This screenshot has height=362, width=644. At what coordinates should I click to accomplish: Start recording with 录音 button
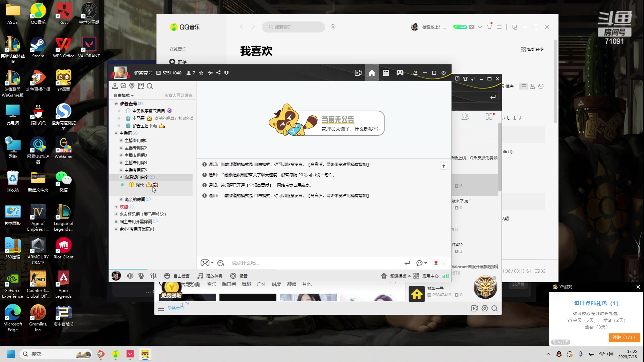point(239,276)
